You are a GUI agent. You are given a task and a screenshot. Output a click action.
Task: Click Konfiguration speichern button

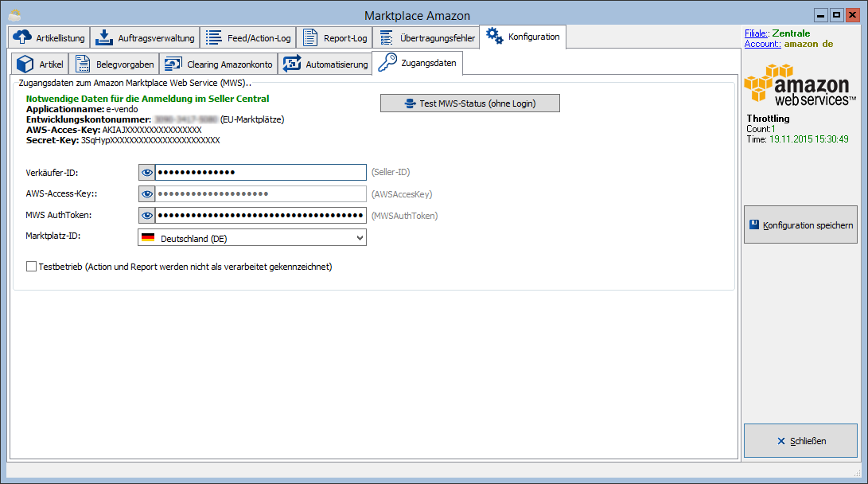coord(800,224)
